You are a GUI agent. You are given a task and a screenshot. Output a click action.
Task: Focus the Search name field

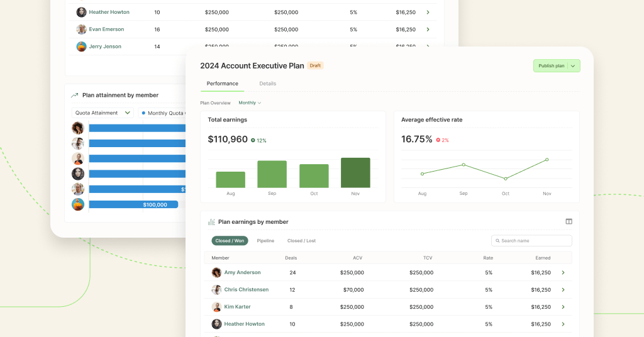(x=531, y=241)
